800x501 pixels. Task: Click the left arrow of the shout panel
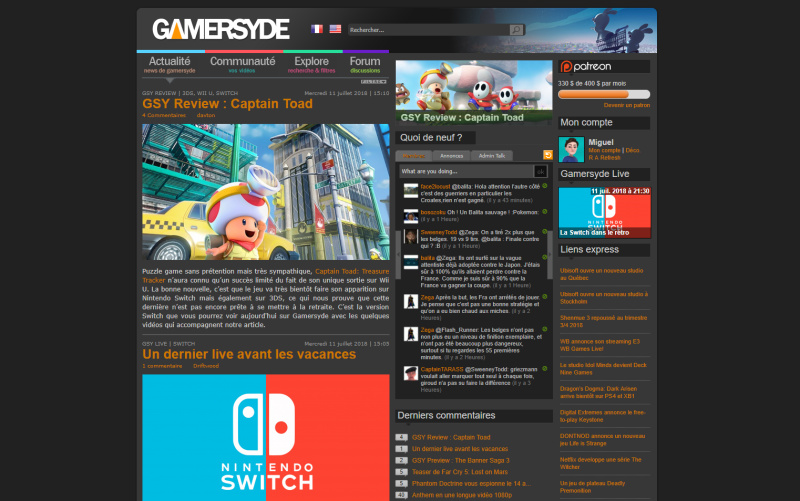(x=398, y=255)
